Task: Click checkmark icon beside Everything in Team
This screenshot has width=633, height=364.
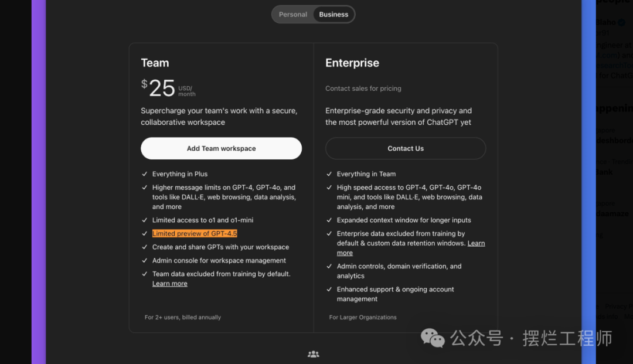Action: pyautogui.click(x=329, y=174)
